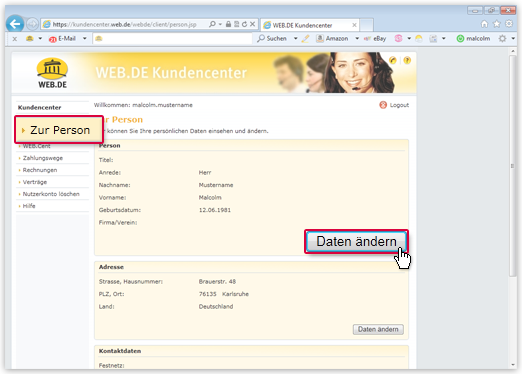Click the compatibility view icon in address bar
The height and width of the screenshot is (374, 522).
236,24
